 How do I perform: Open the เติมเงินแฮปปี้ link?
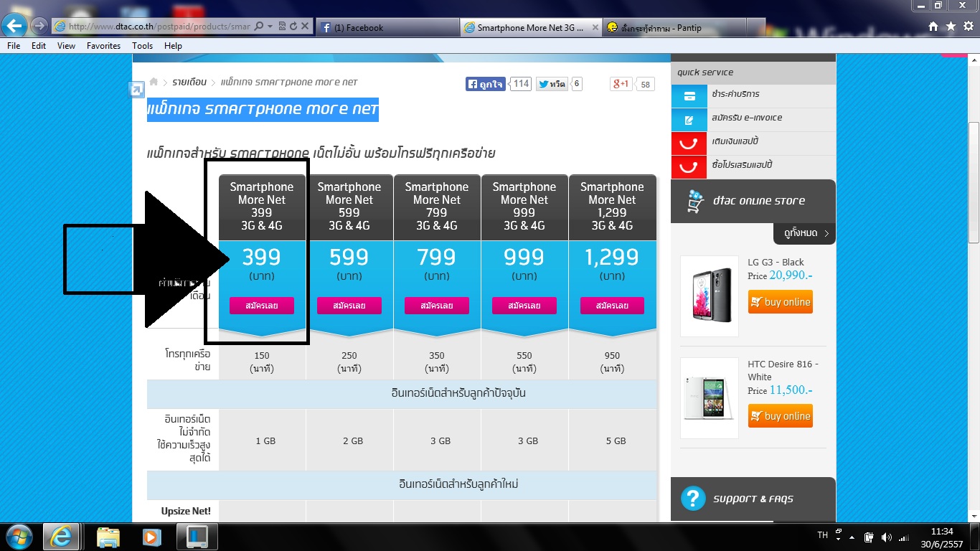click(x=735, y=141)
